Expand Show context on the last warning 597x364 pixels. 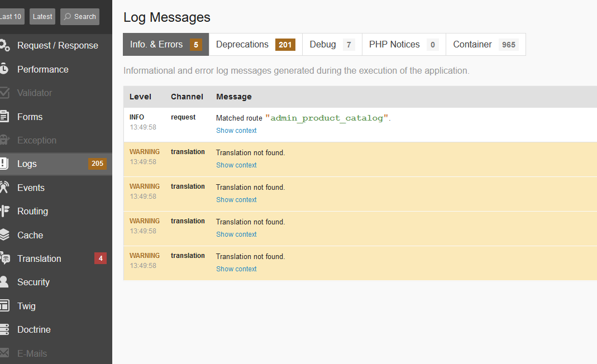[236, 269]
